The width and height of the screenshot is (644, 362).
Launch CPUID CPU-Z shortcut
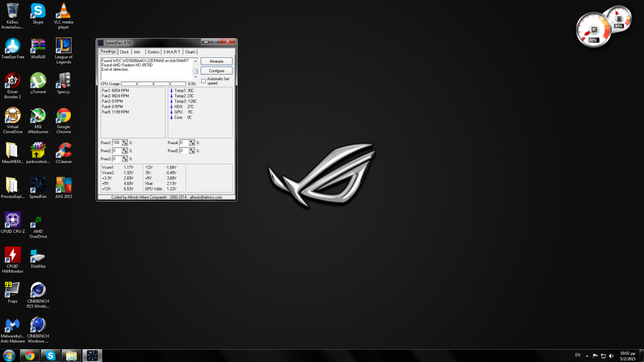(13, 223)
